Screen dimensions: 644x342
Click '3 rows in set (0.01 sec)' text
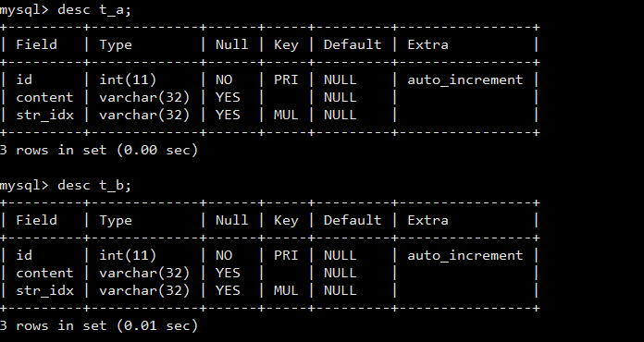click(99, 325)
